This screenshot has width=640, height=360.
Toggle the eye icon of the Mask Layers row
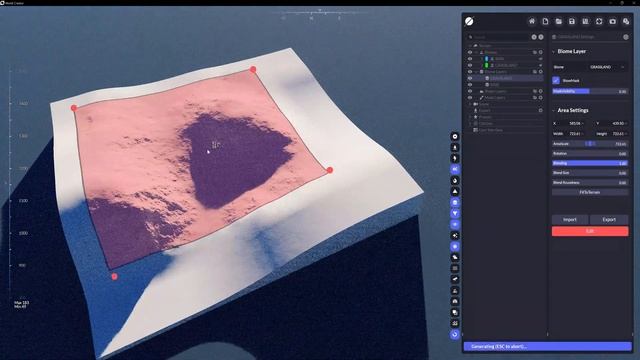[470, 98]
